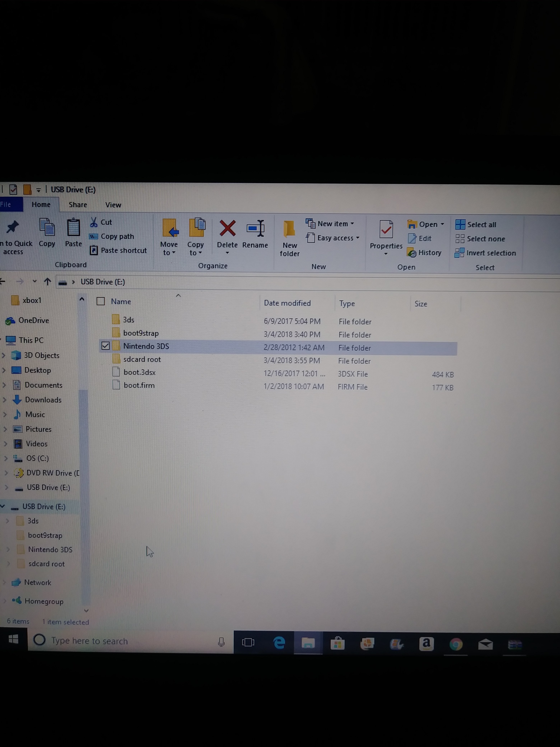
Task: Open Google Chrome from the taskbar
Action: point(456,644)
